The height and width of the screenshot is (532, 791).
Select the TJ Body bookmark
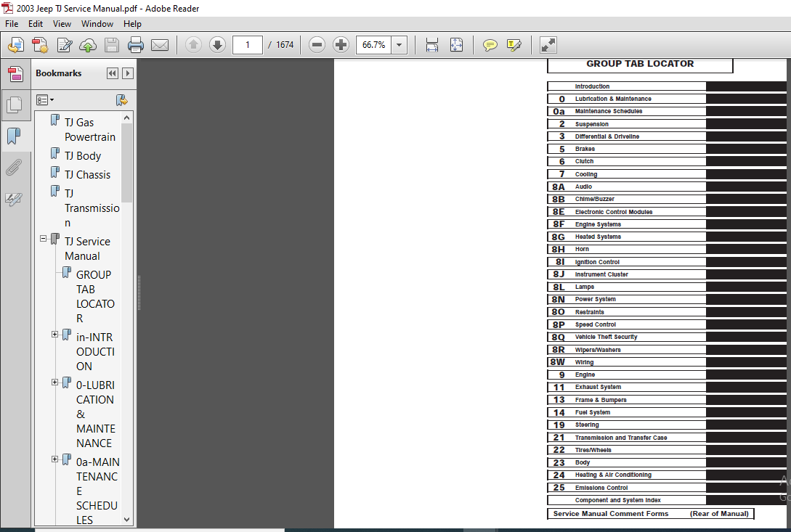[x=83, y=156]
